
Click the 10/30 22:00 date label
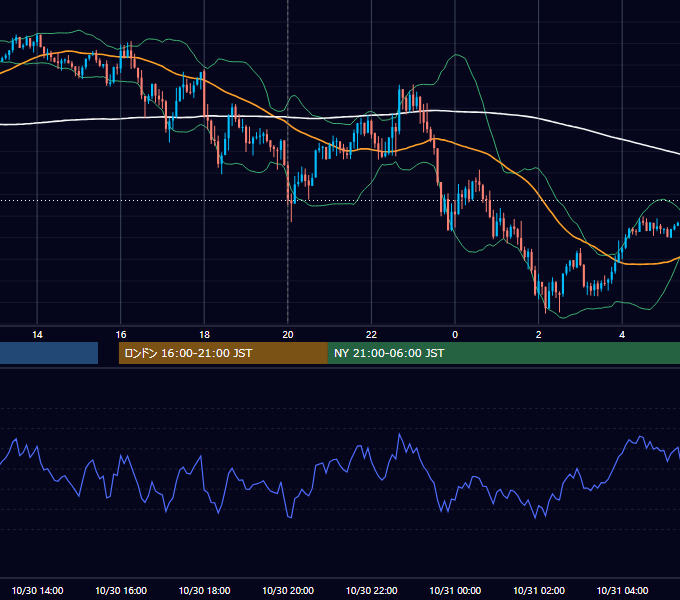click(x=371, y=590)
